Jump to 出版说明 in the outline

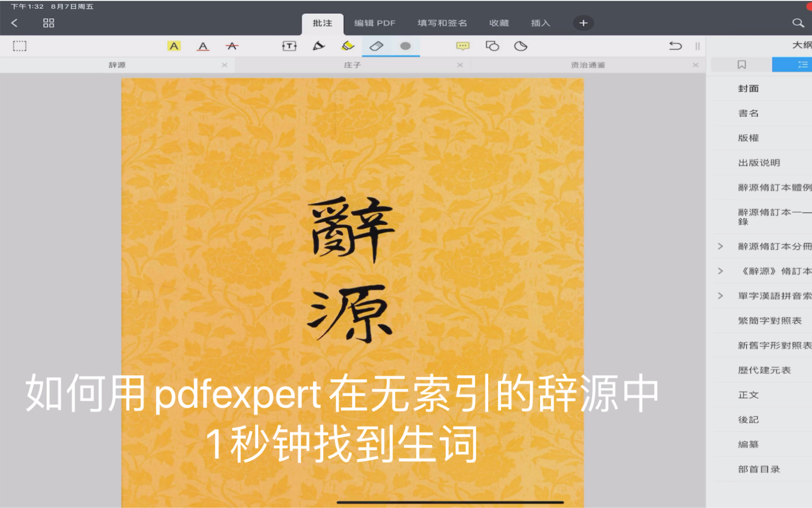759,162
